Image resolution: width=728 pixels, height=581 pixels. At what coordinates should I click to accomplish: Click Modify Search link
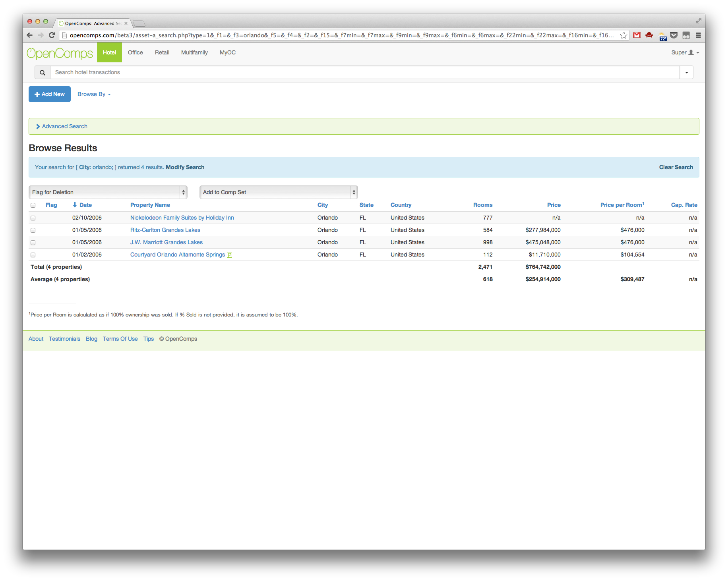[x=185, y=167]
